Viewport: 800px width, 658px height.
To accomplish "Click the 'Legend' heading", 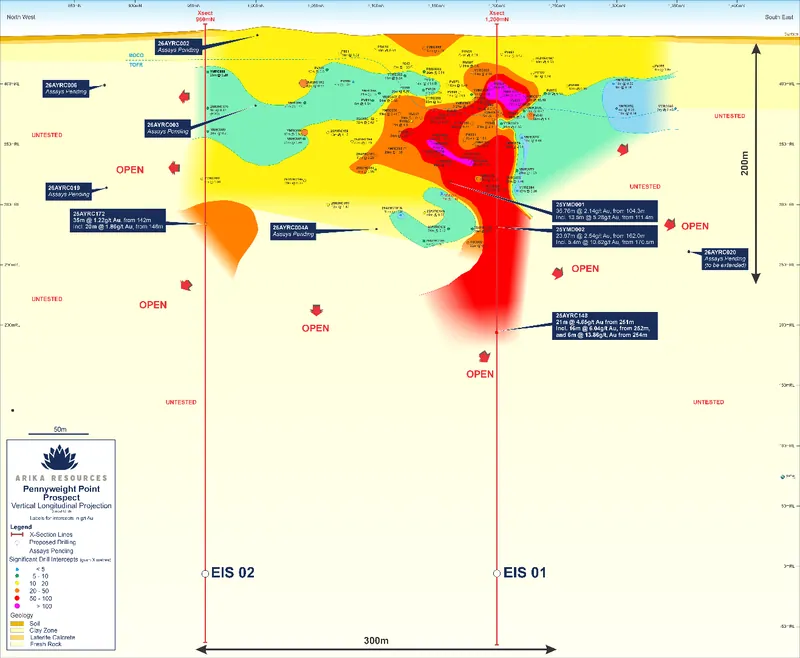I will 21,527.
